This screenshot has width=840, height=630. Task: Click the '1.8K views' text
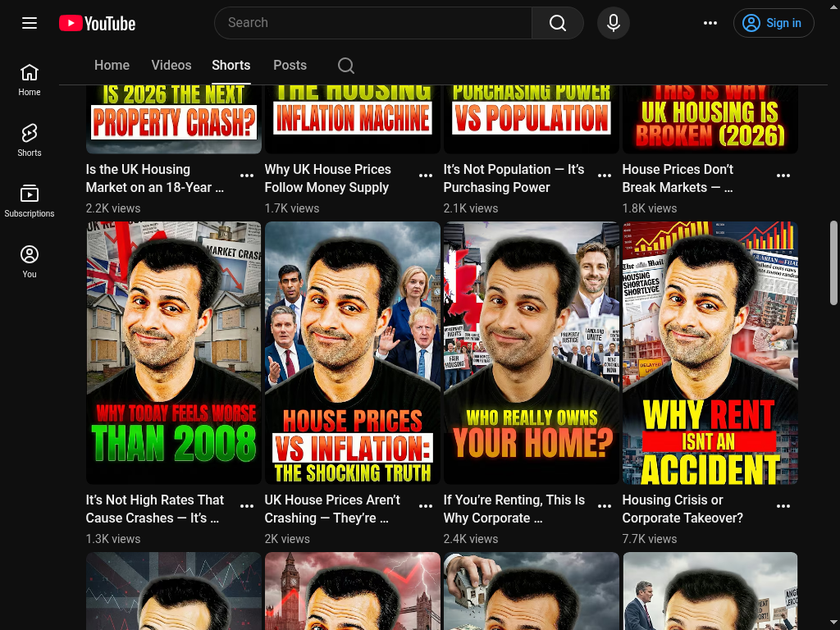650,208
